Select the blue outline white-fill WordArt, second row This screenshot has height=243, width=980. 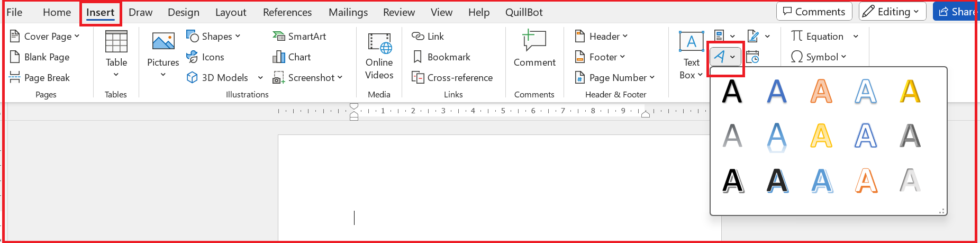[866, 136]
